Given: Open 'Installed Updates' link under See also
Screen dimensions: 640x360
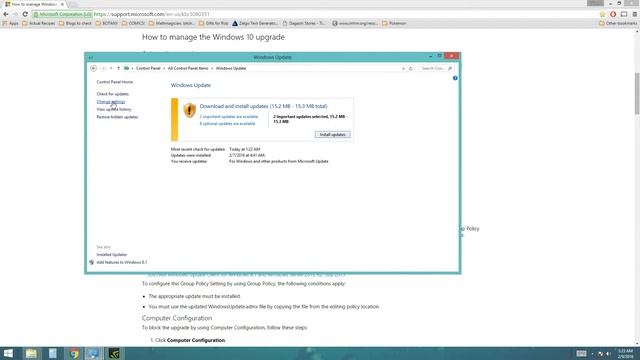Looking at the screenshot, I should pos(111,255).
